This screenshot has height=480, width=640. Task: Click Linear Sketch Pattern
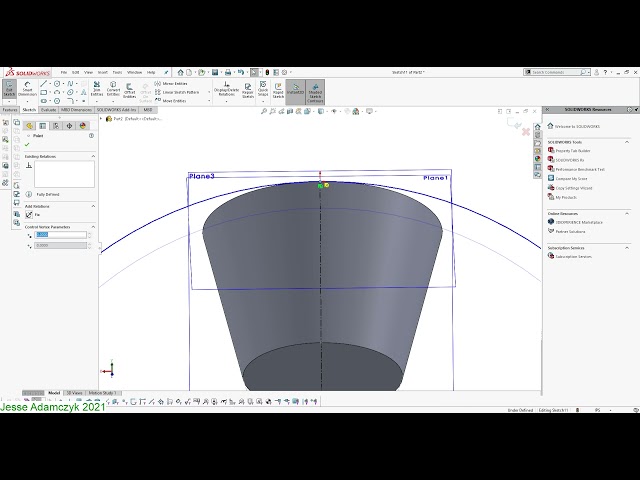(x=177, y=92)
